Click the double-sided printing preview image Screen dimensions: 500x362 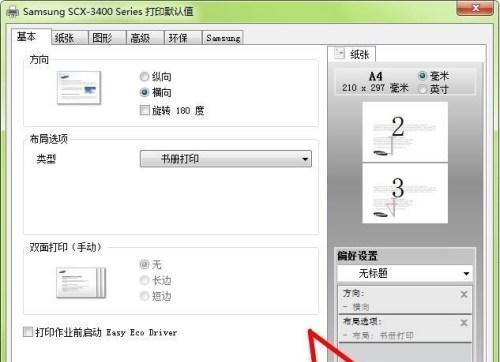click(x=81, y=282)
